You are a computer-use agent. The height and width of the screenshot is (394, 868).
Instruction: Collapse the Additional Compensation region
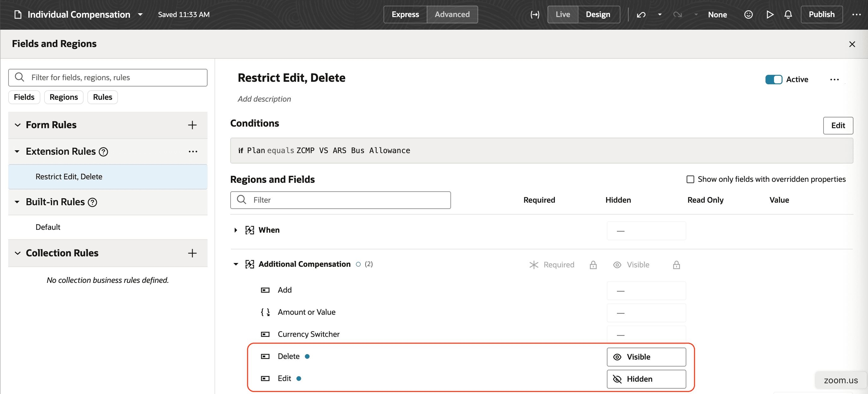236,264
